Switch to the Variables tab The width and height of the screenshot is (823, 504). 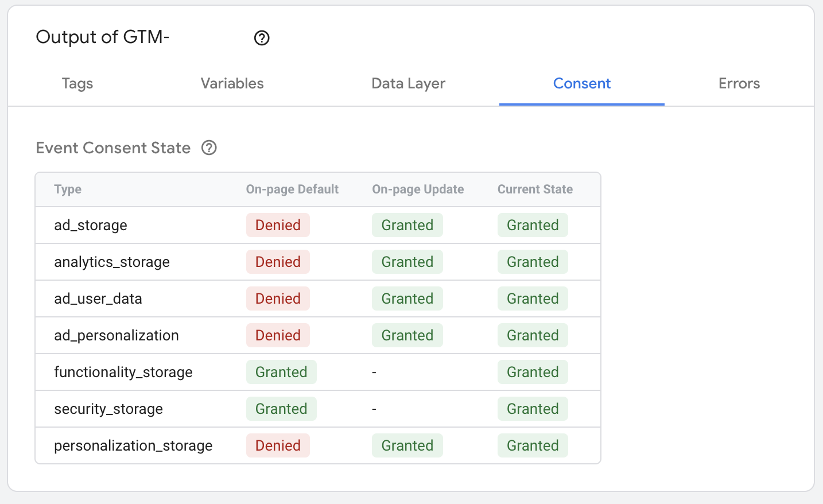(232, 84)
